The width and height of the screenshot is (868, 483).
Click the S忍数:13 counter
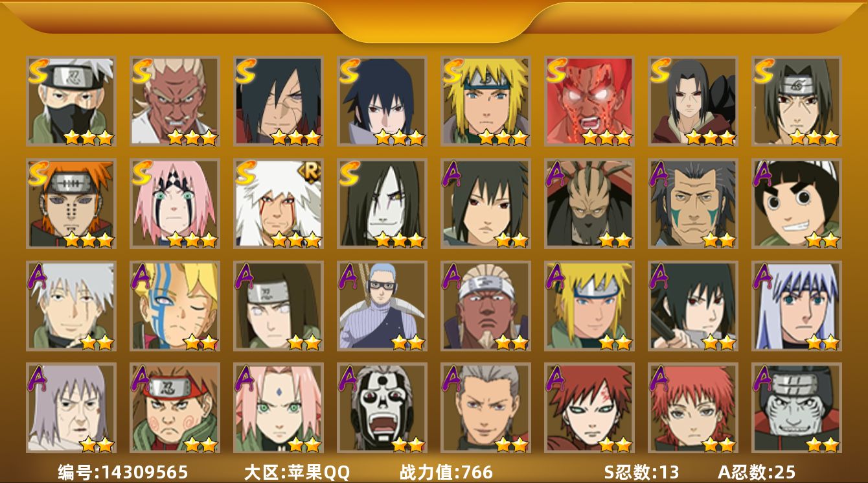pos(642,472)
